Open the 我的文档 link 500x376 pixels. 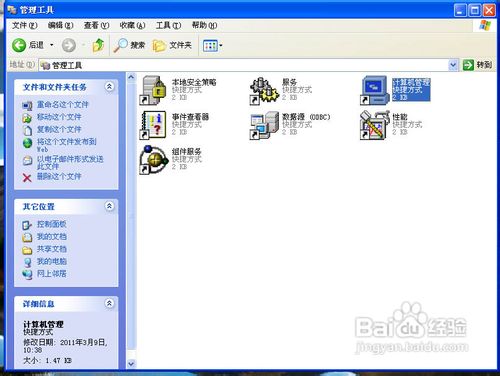(51, 237)
